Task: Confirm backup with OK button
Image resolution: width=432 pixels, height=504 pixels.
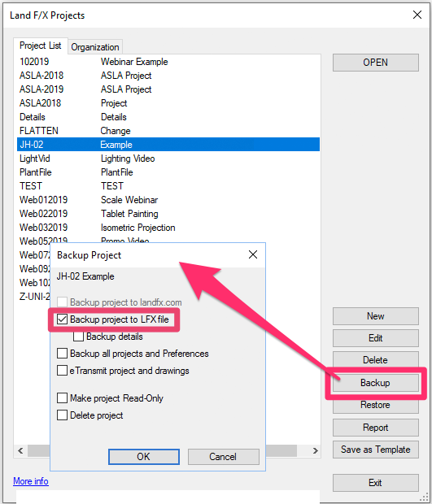Action: [x=144, y=457]
